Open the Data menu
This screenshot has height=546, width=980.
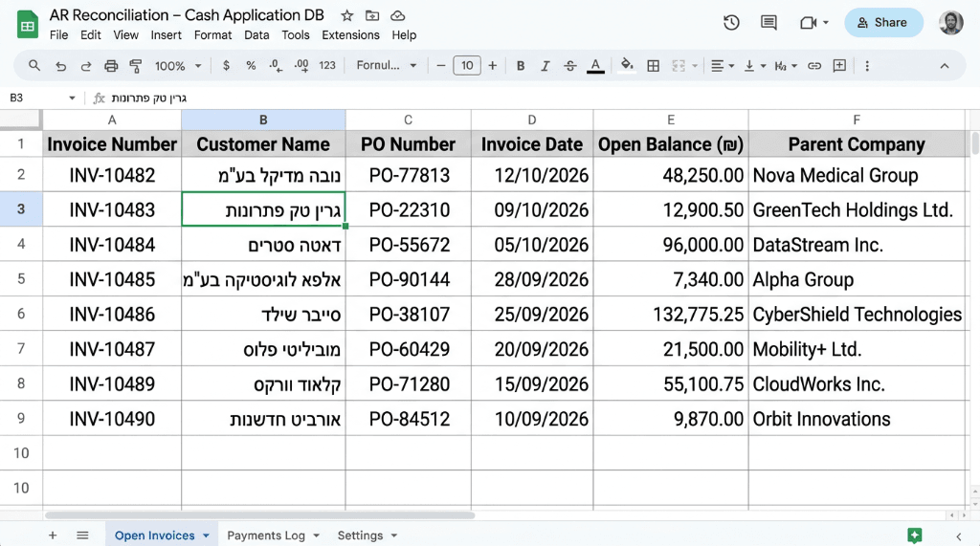pos(256,35)
